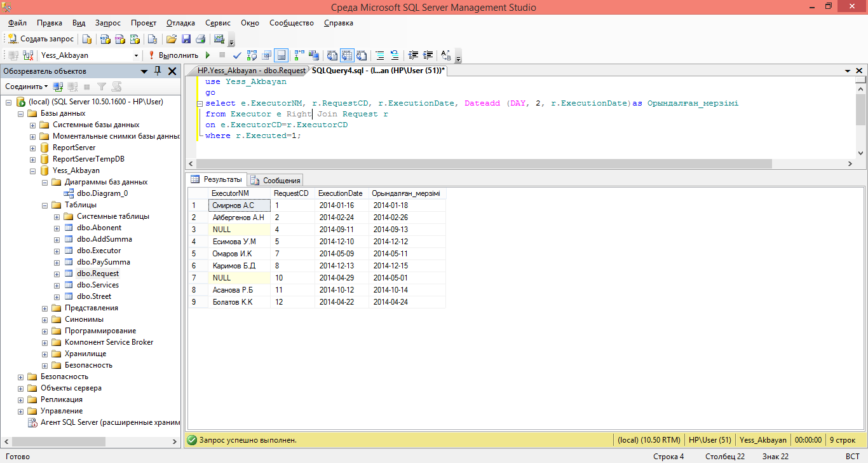Click the Database Engine query icon
Image resolution: width=868 pixels, height=463 pixels.
pyautogui.click(x=88, y=39)
